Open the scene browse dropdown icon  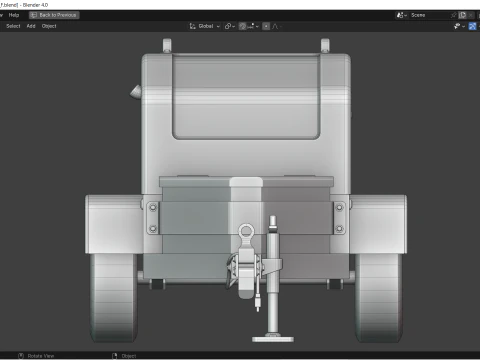pos(402,15)
